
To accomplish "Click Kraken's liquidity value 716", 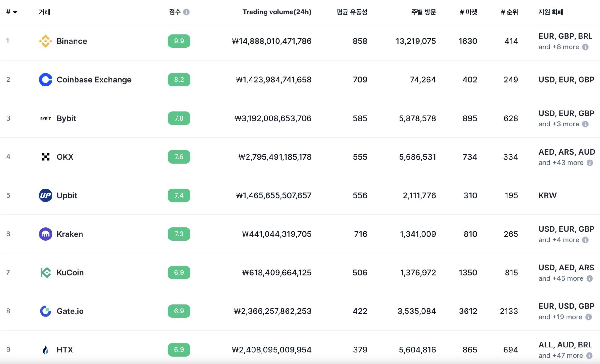I will [x=361, y=234].
